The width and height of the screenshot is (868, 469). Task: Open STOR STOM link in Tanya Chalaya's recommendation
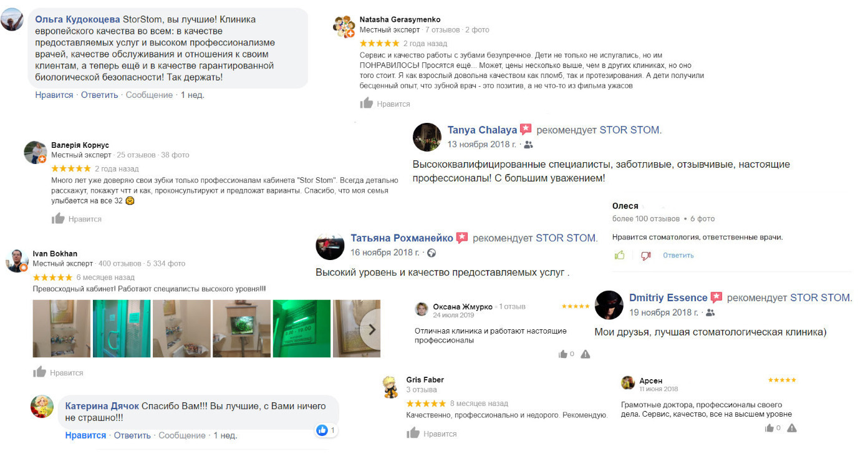(x=629, y=130)
